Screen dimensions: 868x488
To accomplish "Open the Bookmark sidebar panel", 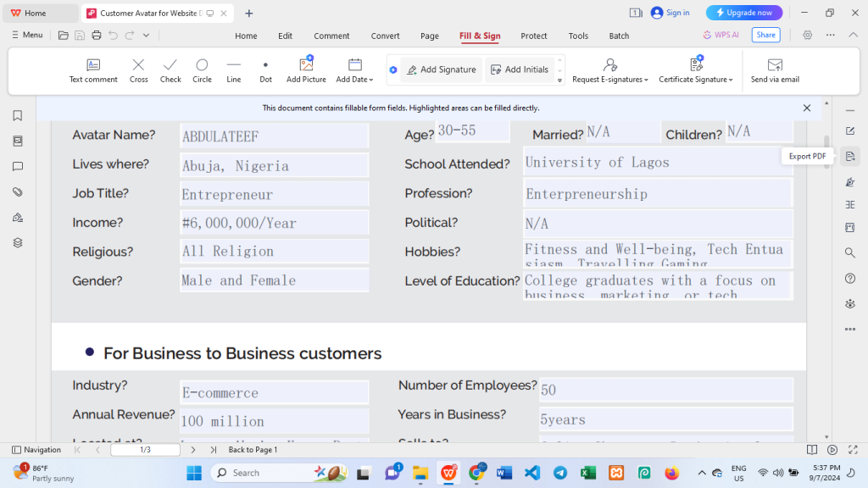I will click(x=18, y=115).
